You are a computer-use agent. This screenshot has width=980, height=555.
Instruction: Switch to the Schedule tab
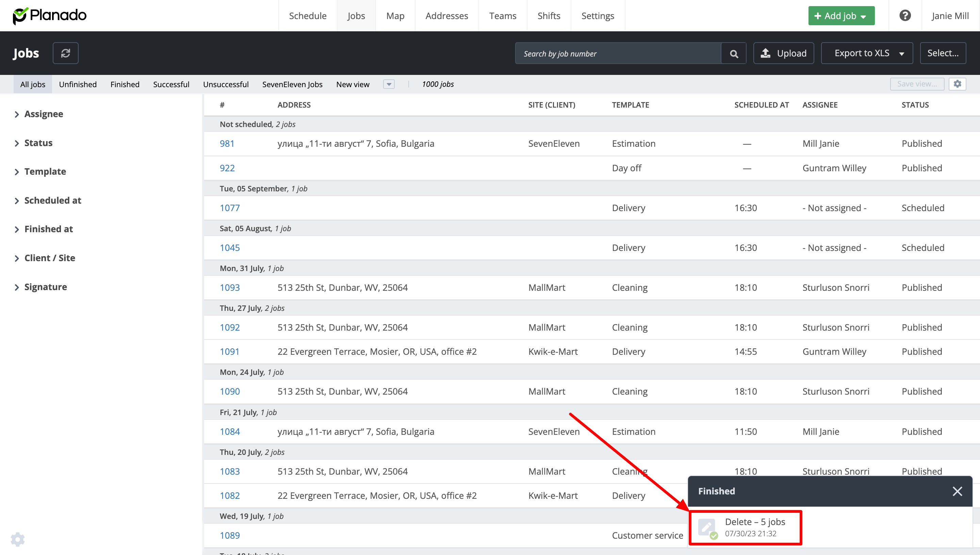(307, 16)
